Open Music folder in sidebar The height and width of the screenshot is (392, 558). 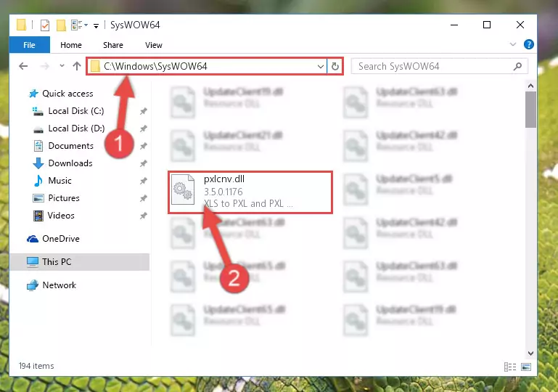(60, 181)
